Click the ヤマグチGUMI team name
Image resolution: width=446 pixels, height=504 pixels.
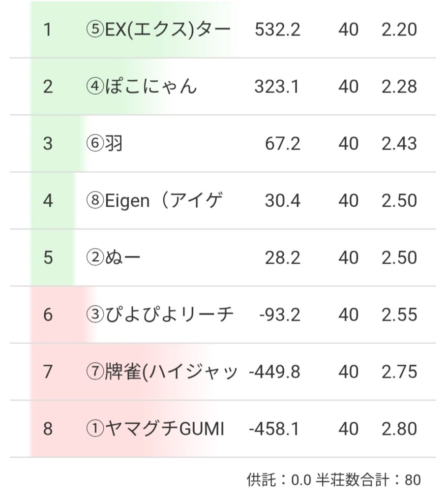click(155, 429)
